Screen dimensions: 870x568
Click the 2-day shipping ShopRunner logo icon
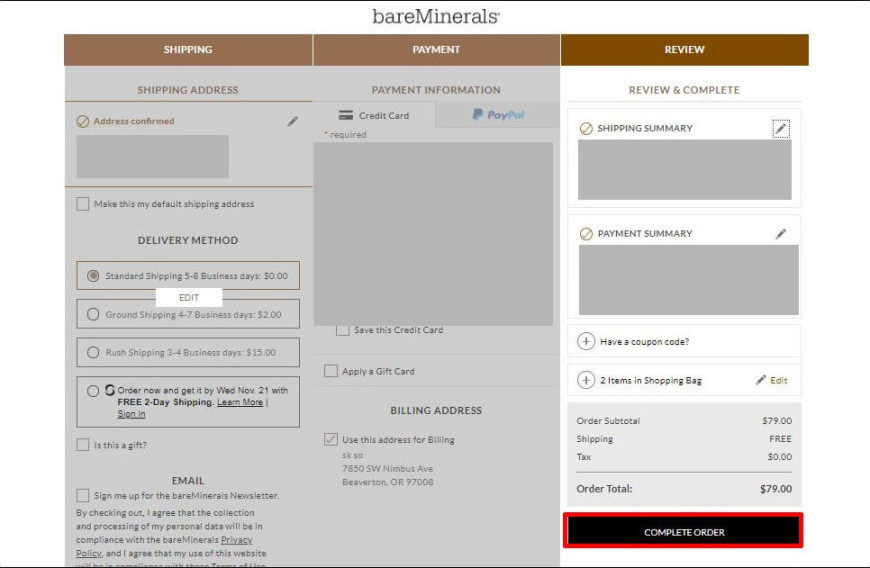pos(110,390)
